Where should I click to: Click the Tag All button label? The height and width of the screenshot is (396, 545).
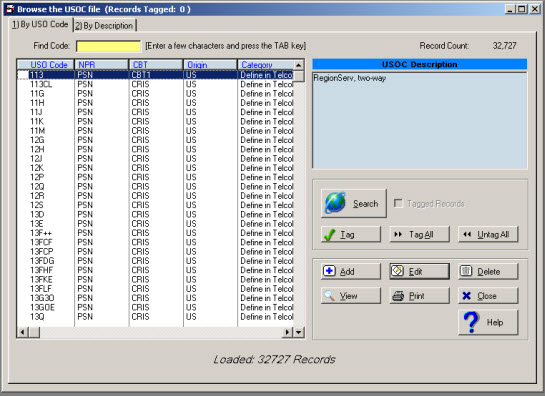coord(421,235)
